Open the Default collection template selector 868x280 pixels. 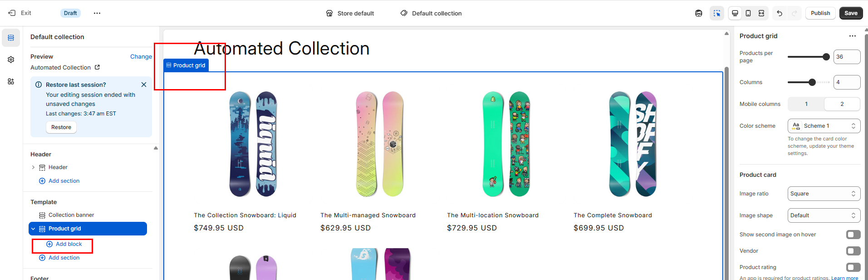pyautogui.click(x=431, y=13)
